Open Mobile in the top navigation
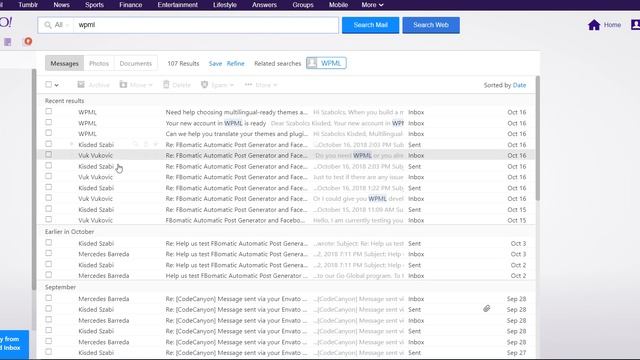The image size is (640, 360). pyautogui.click(x=338, y=5)
